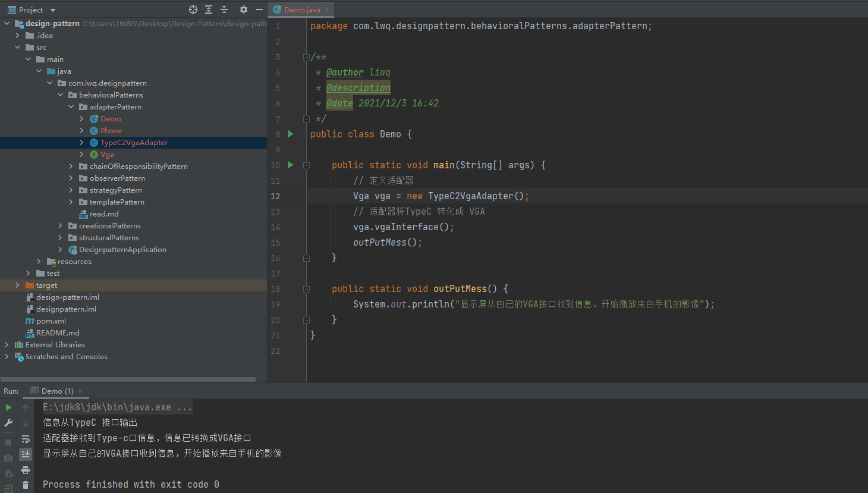Expand the chainOfResponsibilityPattern package
The image size is (868, 493).
(71, 167)
